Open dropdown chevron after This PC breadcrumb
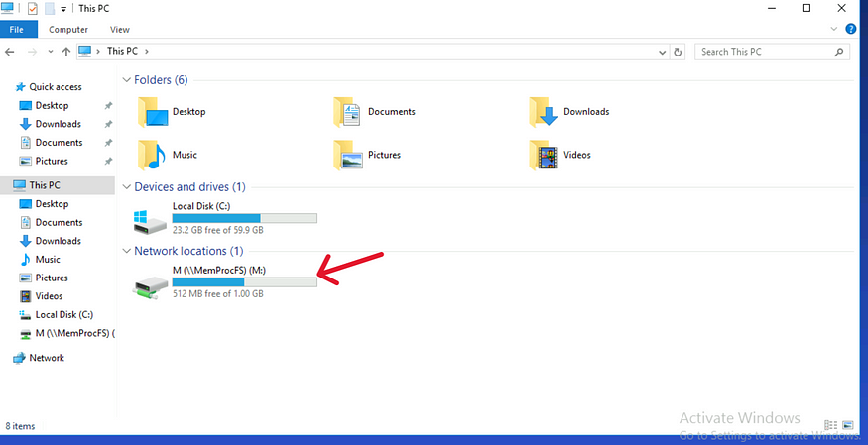 click(x=146, y=51)
